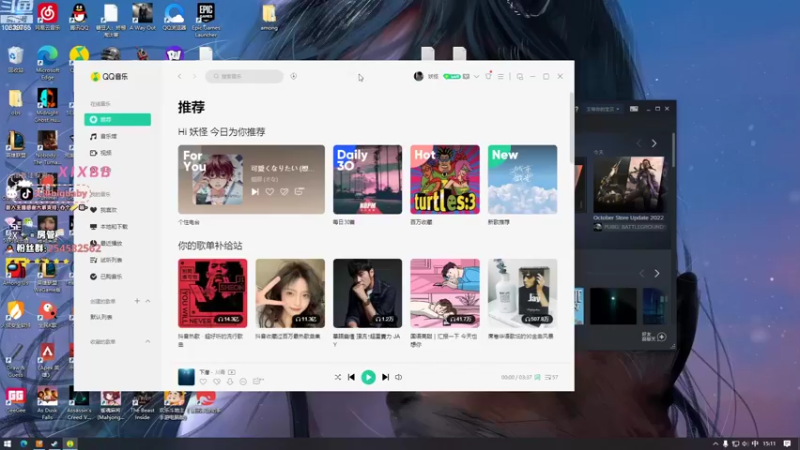Open the playlist with girl peace-sign cover
The image size is (800, 450).
pyautogui.click(x=290, y=293)
